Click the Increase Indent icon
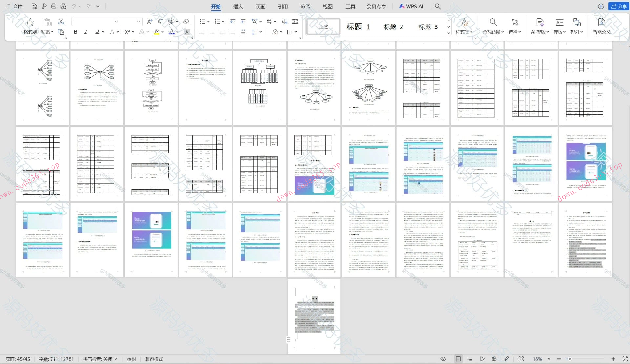Screen dimensions: 630x364 click(x=243, y=22)
